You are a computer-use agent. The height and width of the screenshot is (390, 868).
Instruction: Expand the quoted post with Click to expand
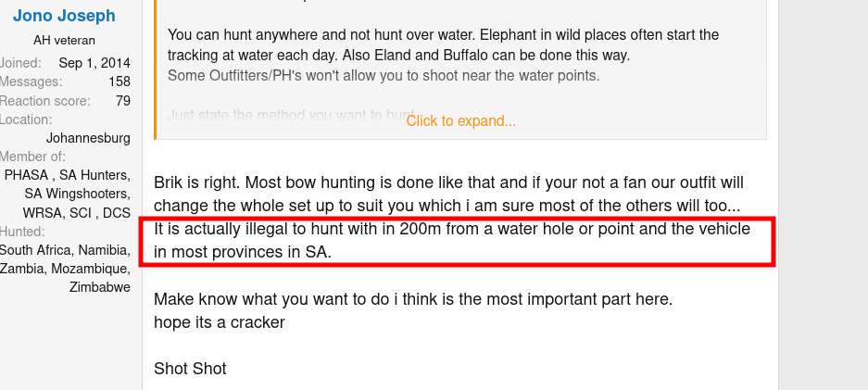point(460,120)
